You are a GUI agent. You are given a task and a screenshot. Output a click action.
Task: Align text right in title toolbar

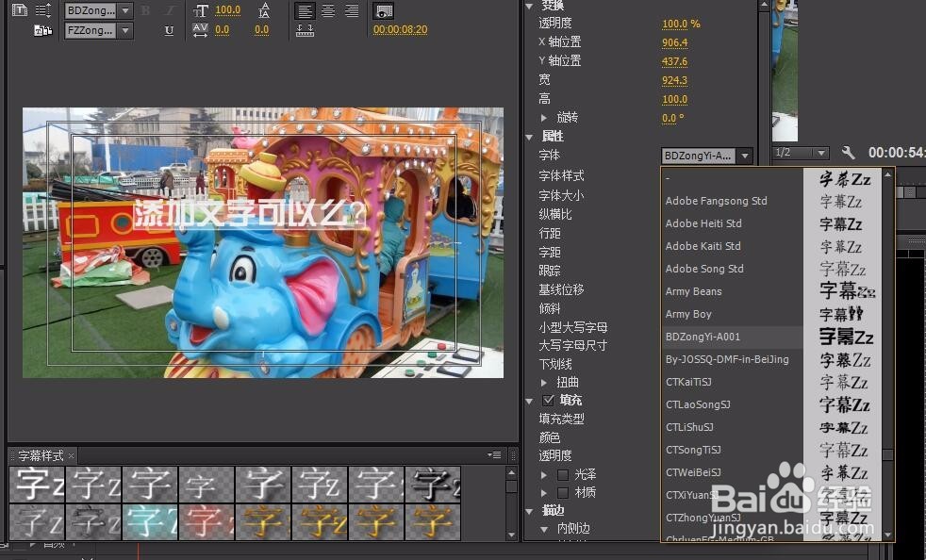pyautogui.click(x=352, y=10)
